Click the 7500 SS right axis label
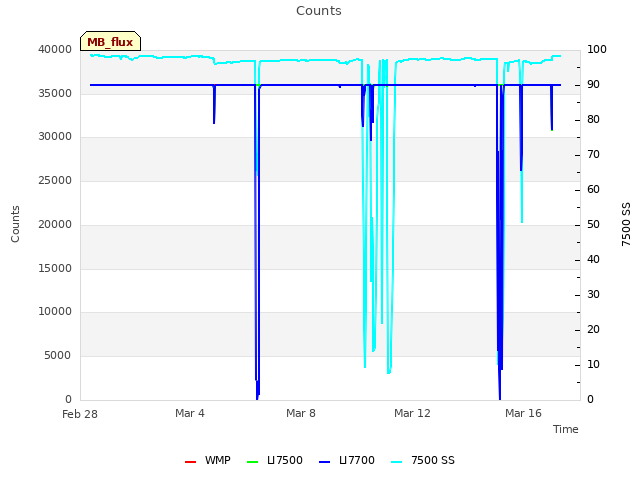Image resolution: width=640 pixels, height=480 pixels. [x=626, y=224]
